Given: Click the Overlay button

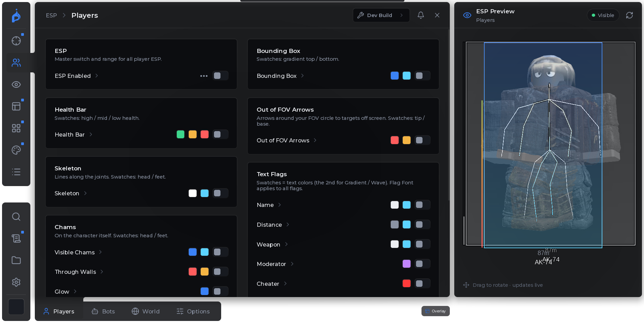Looking at the screenshot, I should click(x=435, y=311).
